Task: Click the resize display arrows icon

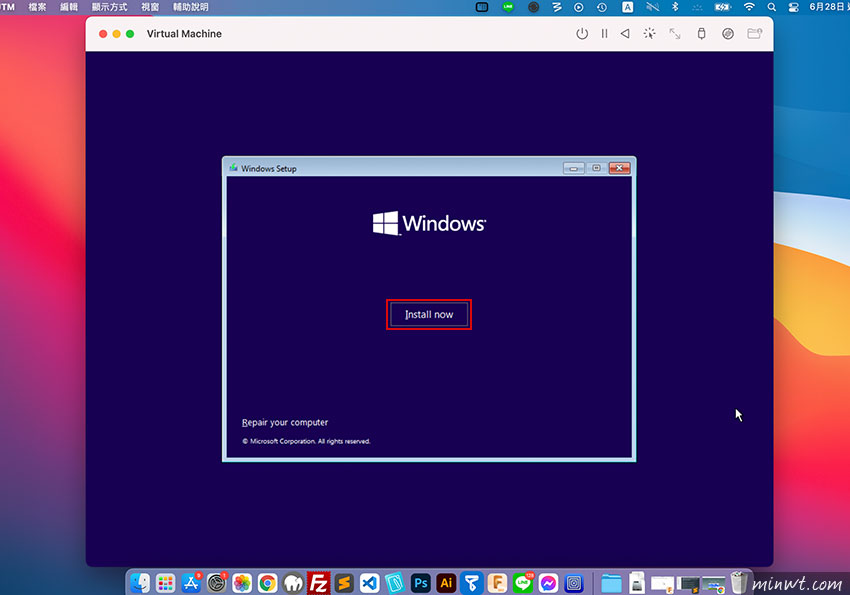Action: point(674,34)
